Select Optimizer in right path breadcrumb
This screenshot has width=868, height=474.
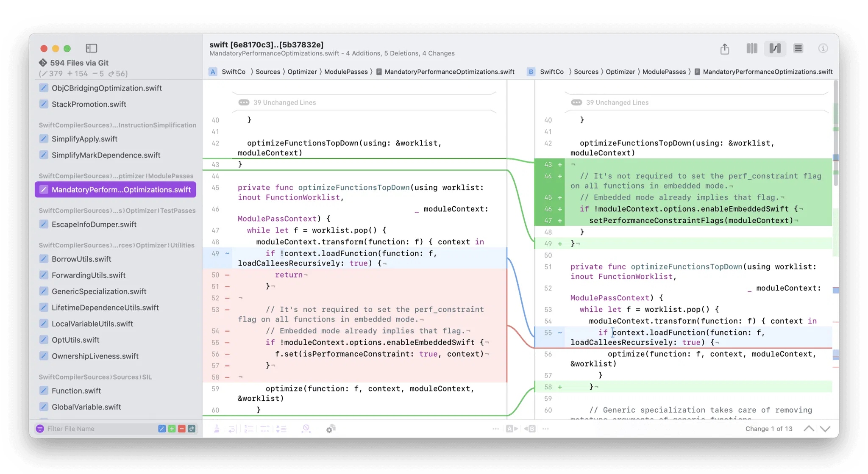620,72
